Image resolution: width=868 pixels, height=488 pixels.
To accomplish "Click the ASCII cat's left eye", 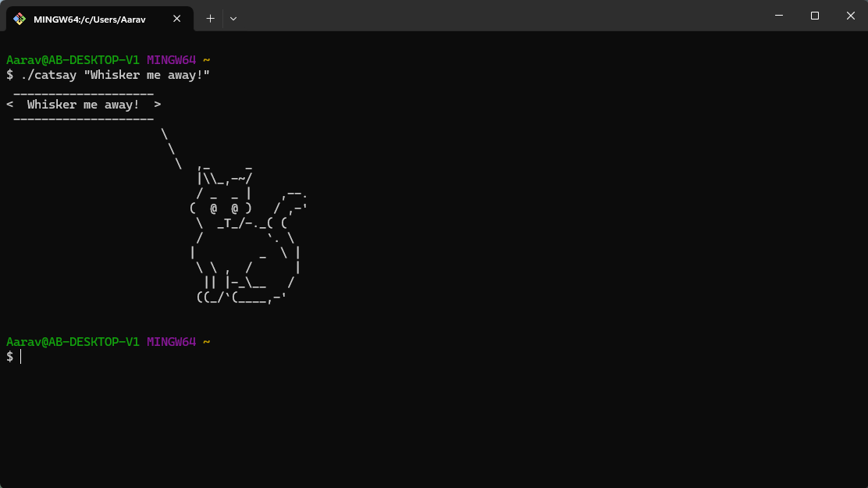I will click(214, 208).
